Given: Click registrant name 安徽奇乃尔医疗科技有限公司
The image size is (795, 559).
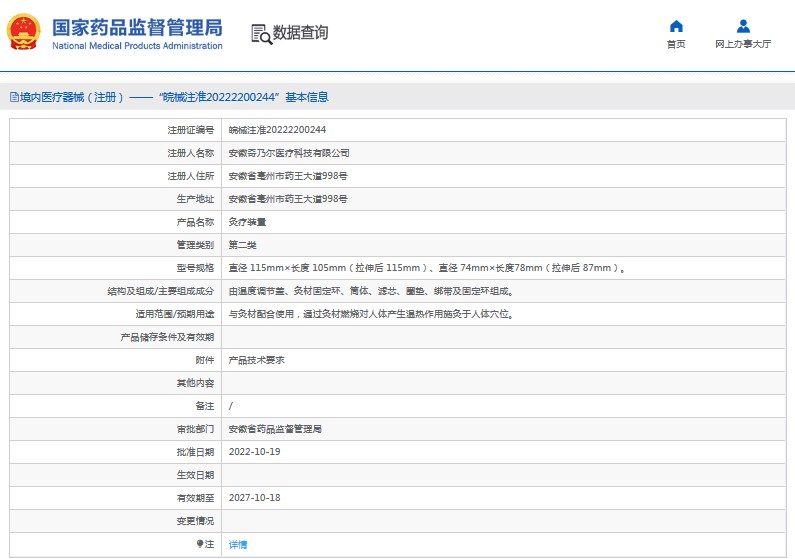Looking at the screenshot, I should (x=289, y=153).
